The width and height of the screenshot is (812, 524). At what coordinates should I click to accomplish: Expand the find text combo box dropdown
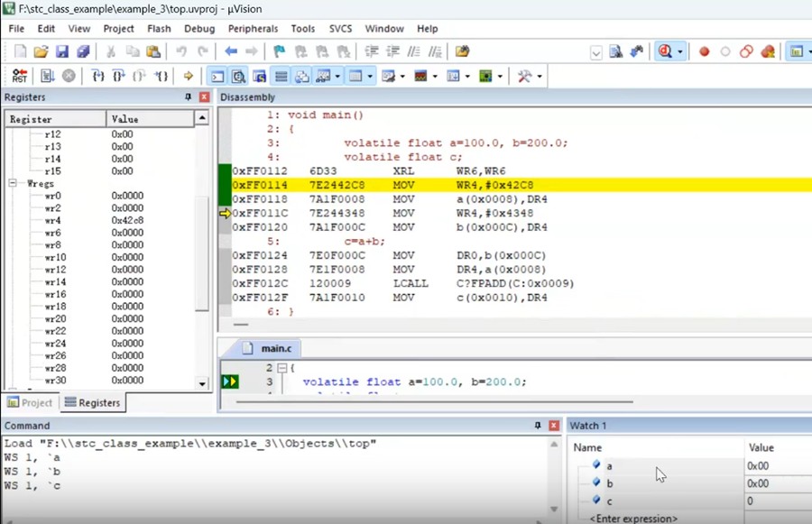point(596,53)
